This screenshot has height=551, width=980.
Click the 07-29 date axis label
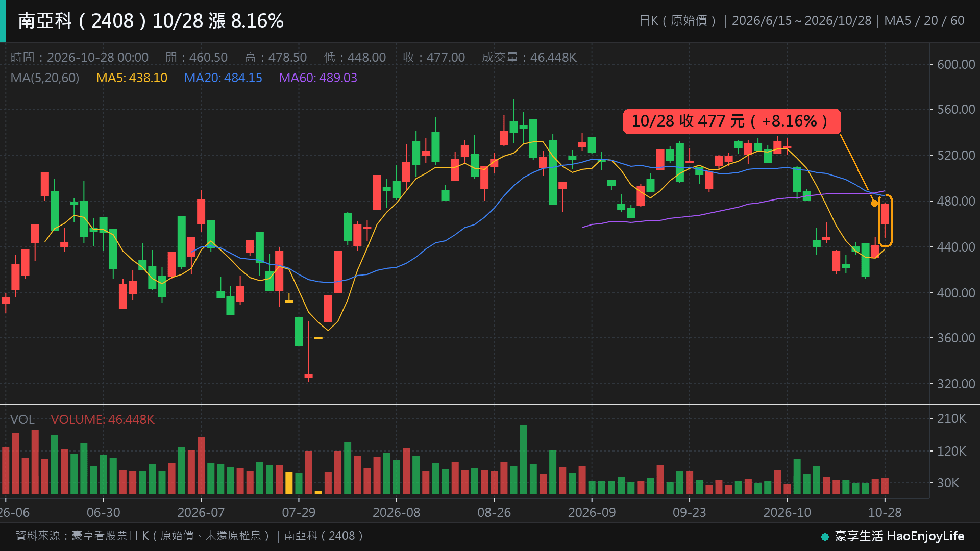299,512
